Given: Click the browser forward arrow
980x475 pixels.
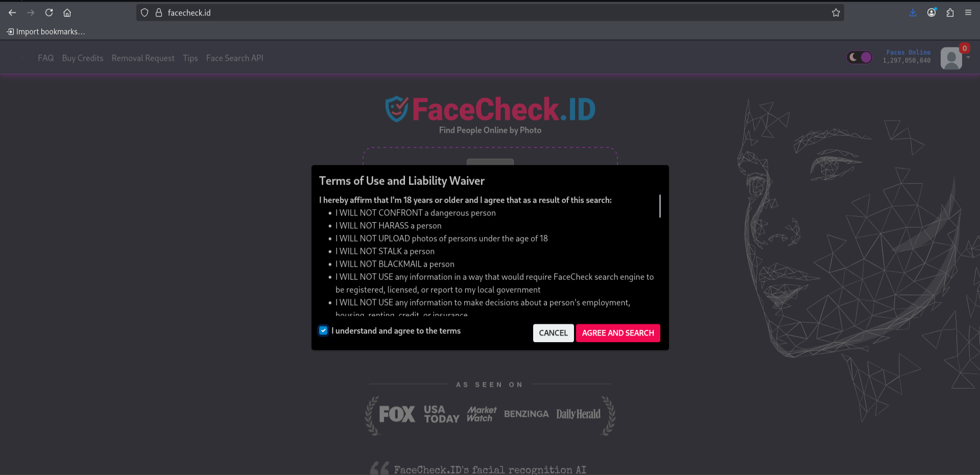Looking at the screenshot, I should 31,13.
